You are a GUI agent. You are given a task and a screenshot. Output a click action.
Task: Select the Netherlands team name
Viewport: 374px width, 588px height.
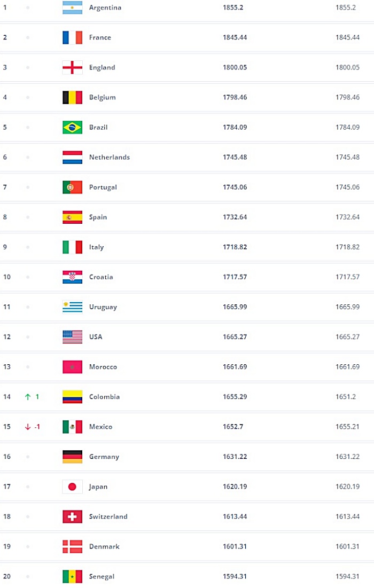coord(110,157)
